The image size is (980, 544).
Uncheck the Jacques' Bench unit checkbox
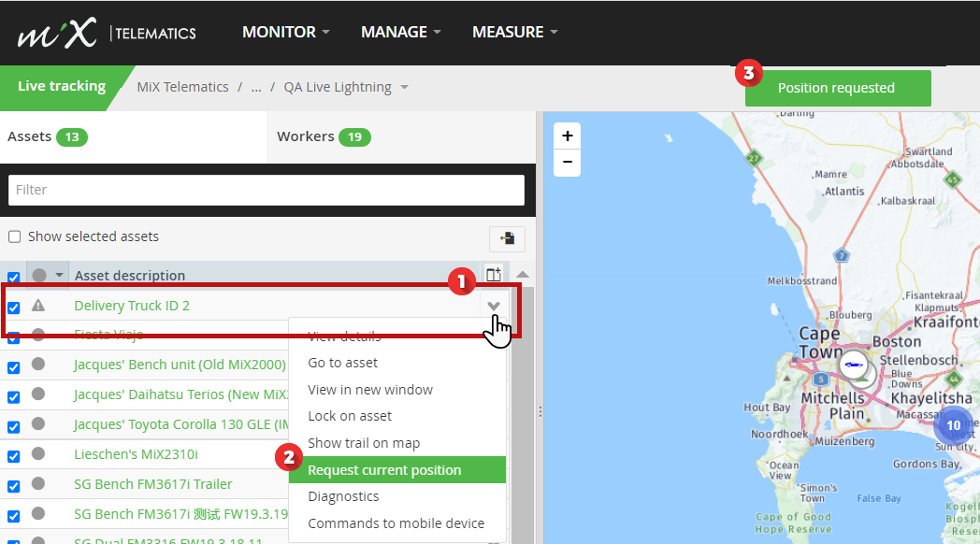click(13, 367)
